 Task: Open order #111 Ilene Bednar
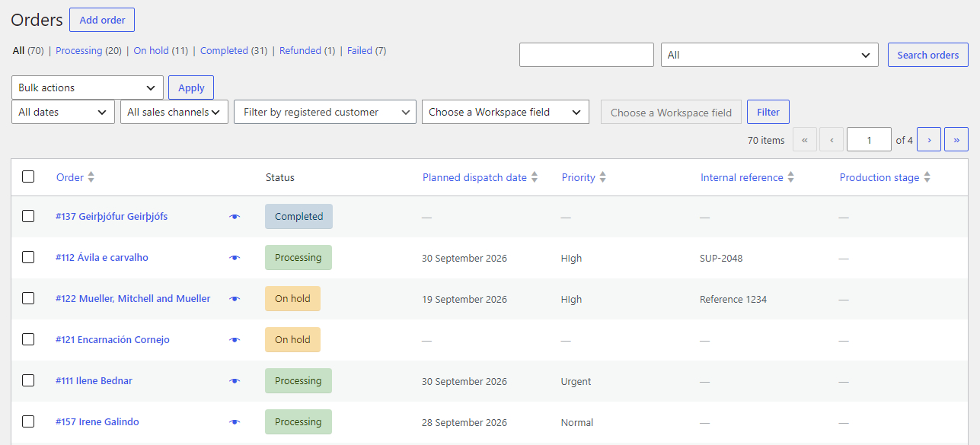pos(94,381)
